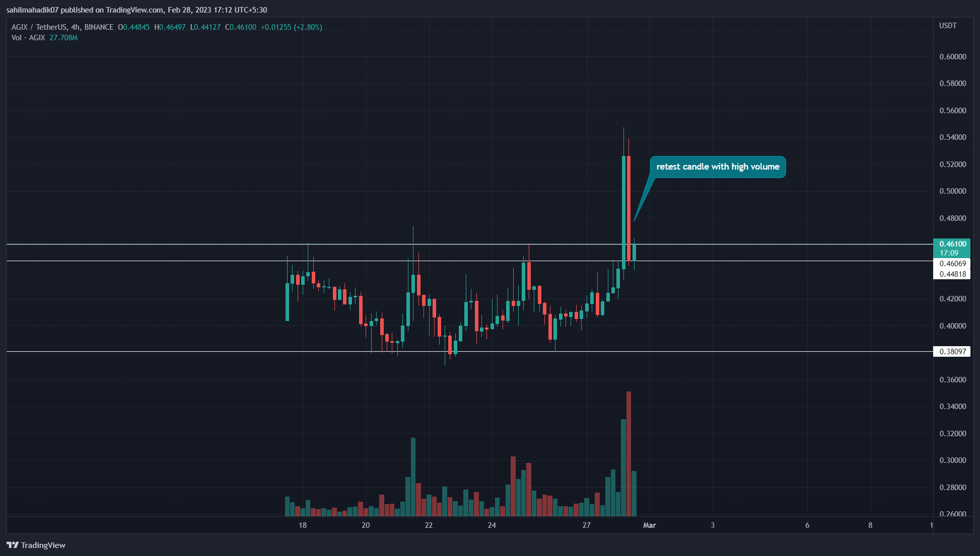
Task: Click the low value L0.44127
Action: [x=205, y=27]
